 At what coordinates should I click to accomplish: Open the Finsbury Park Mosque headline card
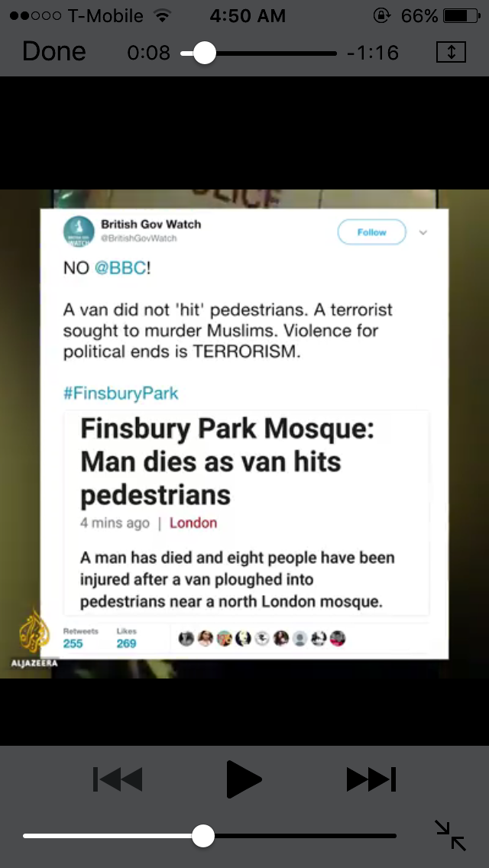[247, 513]
